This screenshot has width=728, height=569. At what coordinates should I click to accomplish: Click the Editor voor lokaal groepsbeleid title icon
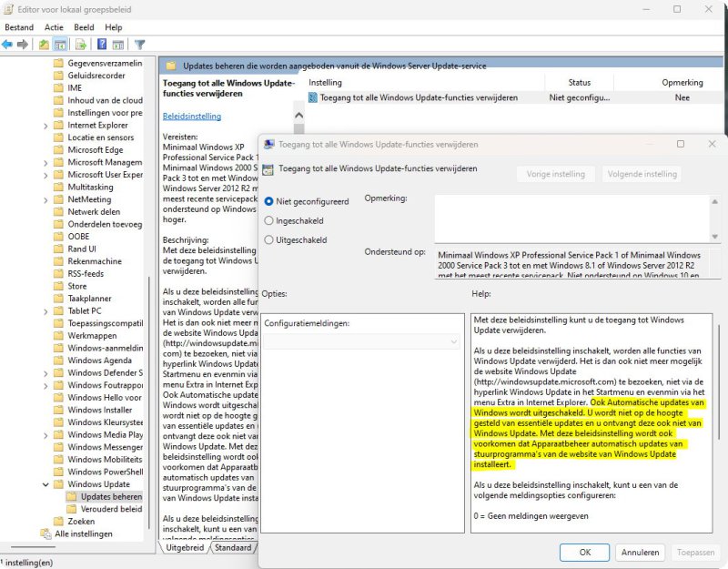tap(8, 9)
